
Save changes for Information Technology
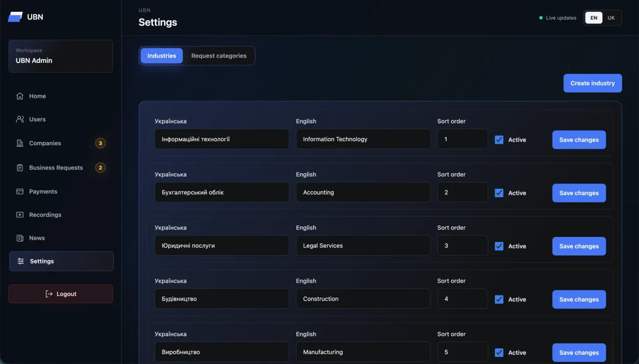(x=579, y=140)
